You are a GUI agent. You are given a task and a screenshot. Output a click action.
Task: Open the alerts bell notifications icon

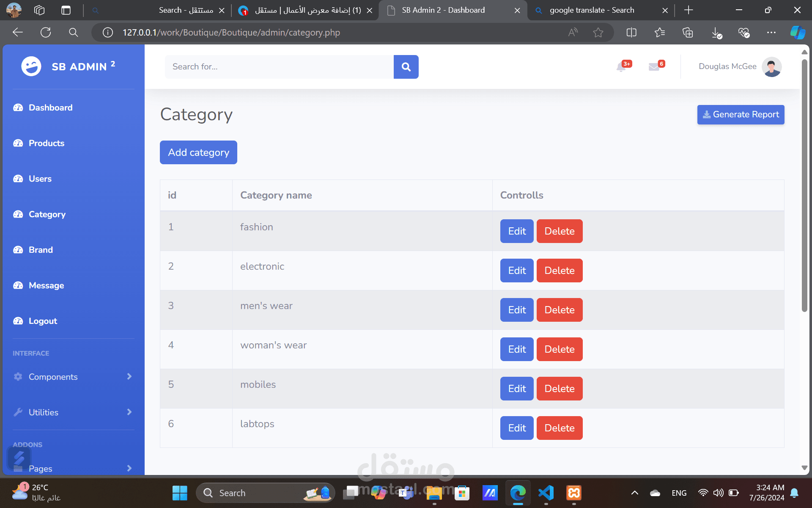[x=621, y=67]
